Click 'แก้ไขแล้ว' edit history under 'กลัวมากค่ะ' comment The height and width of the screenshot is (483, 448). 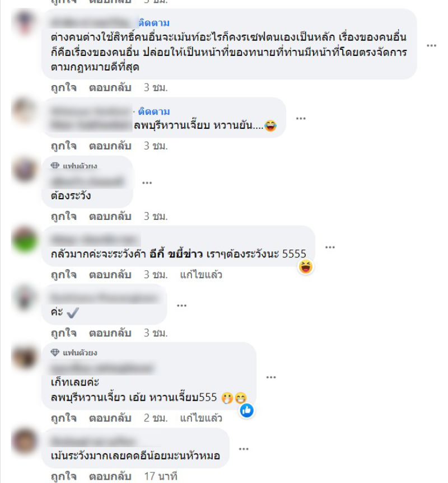201,274
